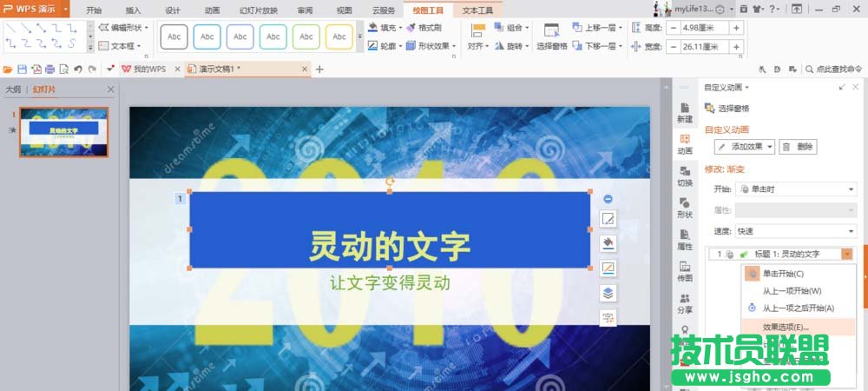Click the rotate handle above the title box
The height and width of the screenshot is (391, 868).
pos(390,182)
